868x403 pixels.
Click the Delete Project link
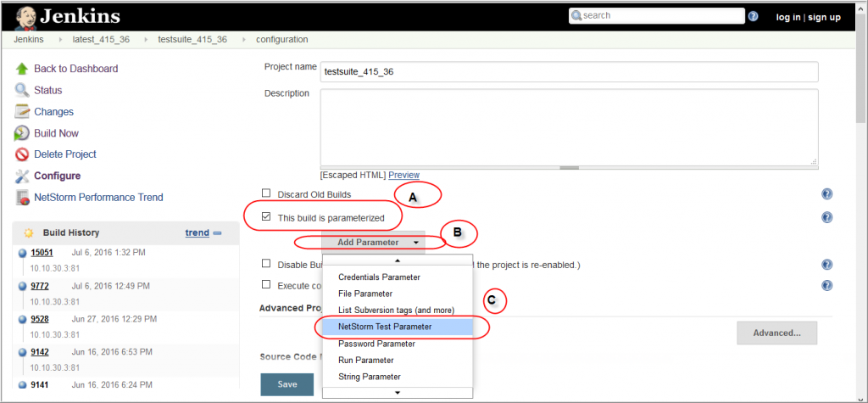click(x=65, y=154)
